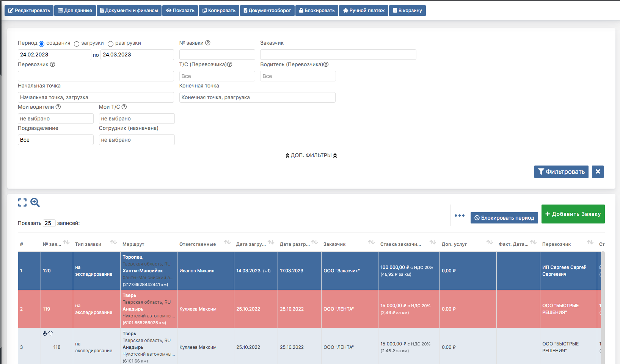Viewport: 620px width, 364px height.
Task: Open Документооборот from the top toolbar
Action: pyautogui.click(x=267, y=10)
